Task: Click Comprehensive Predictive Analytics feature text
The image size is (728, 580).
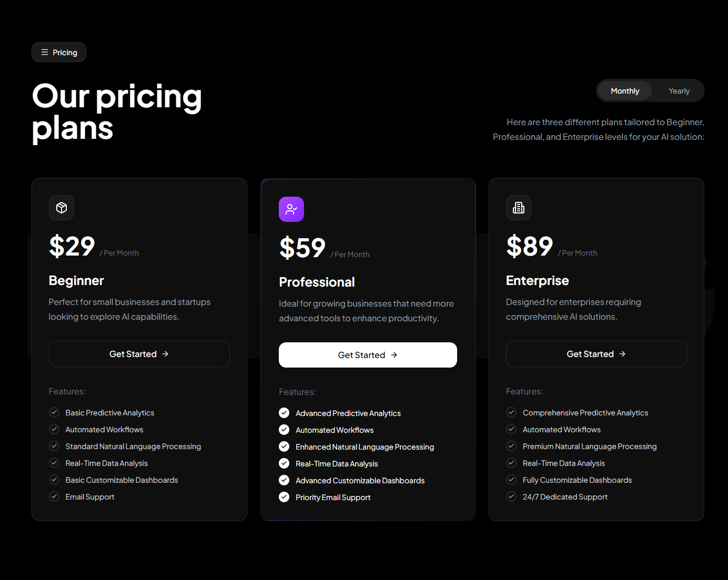Action: pyautogui.click(x=585, y=413)
